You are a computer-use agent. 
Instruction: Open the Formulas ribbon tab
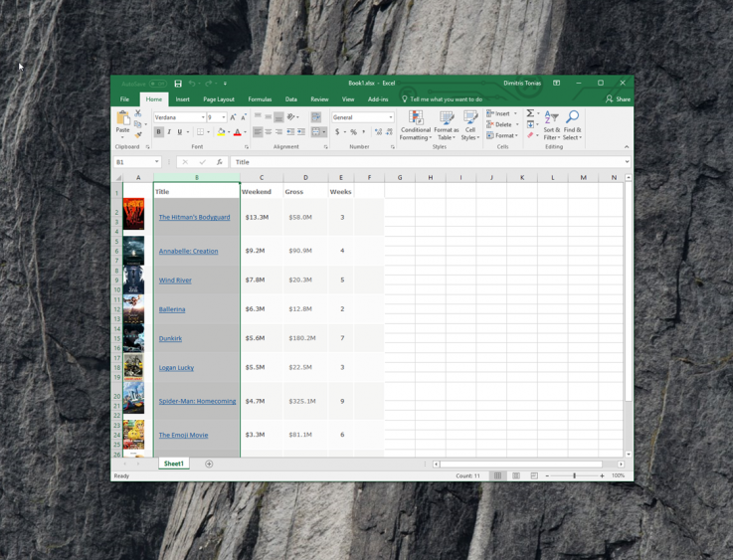click(260, 99)
